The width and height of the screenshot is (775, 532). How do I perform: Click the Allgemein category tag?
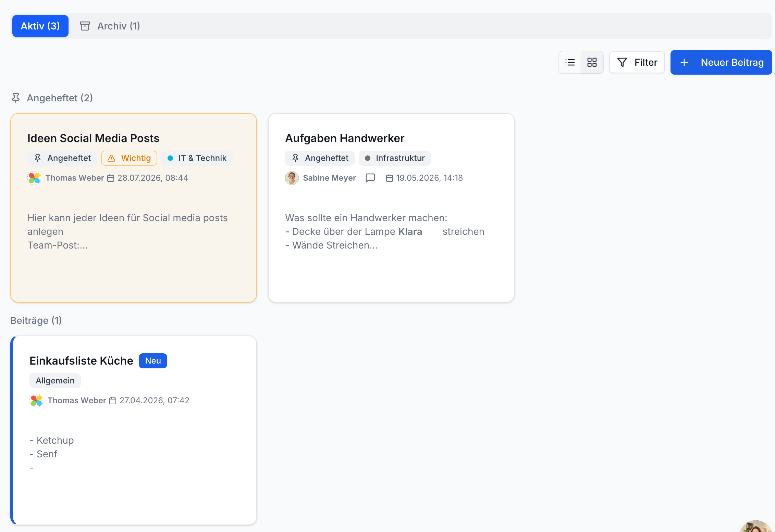coord(55,381)
